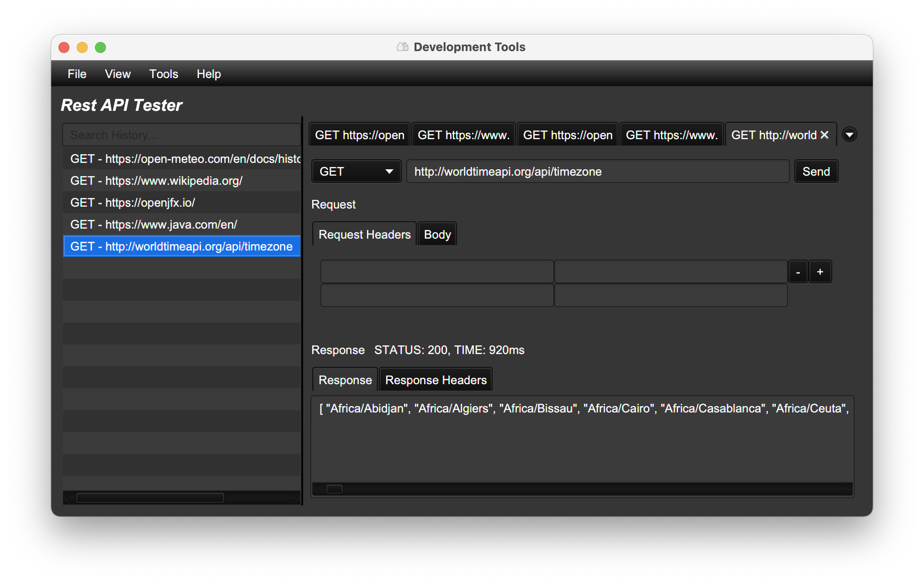This screenshot has height=584, width=924.
Task: Click right arrow of response scrollbar
Action: tap(847, 489)
